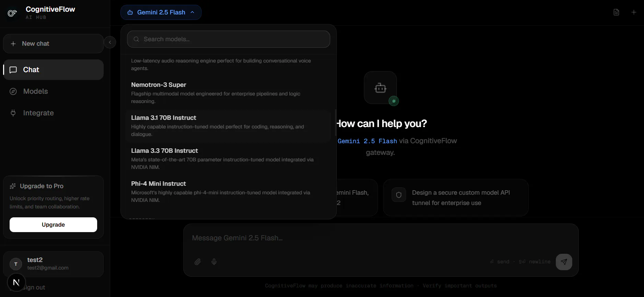The width and height of the screenshot is (644, 297).
Task: Click the shield icon on suggestion card
Action: (399, 195)
